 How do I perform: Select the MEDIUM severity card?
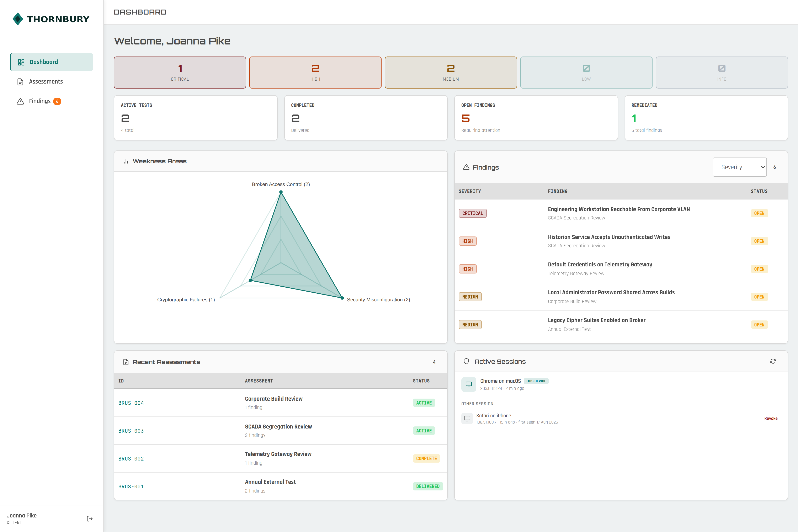click(x=451, y=73)
